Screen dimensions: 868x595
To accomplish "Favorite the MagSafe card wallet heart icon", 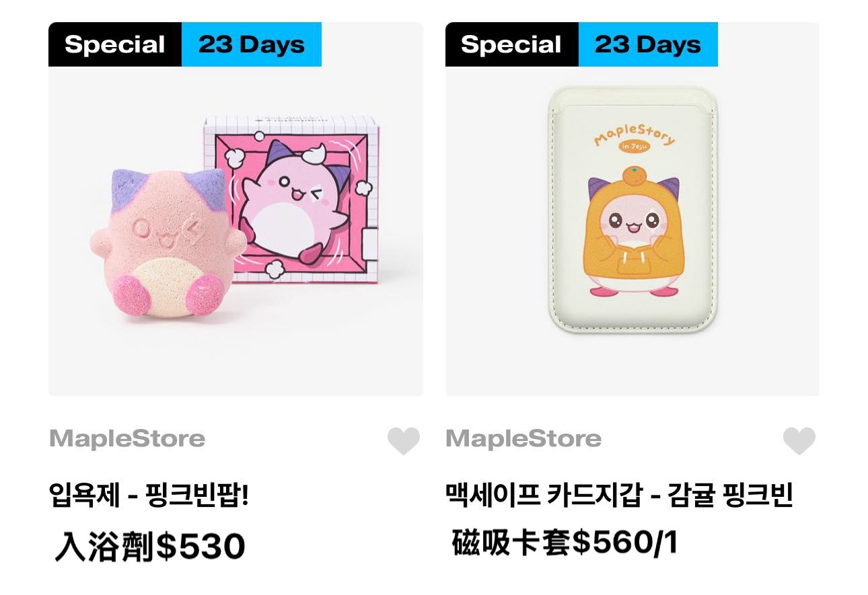I will [799, 440].
